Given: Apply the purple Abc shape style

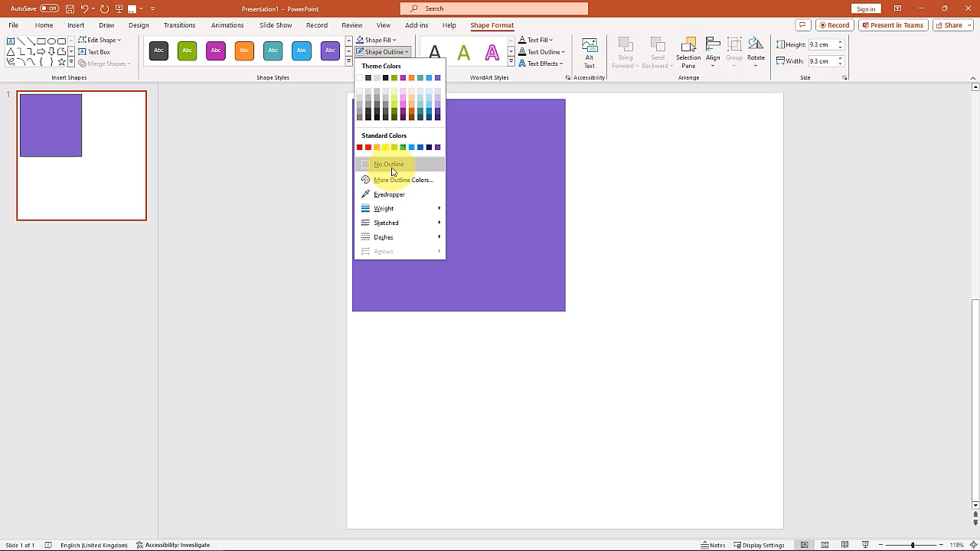Looking at the screenshot, I should point(330,51).
